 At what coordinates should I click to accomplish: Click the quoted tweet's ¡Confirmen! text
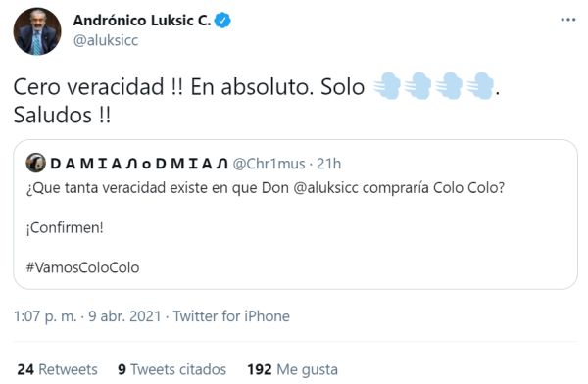(x=65, y=227)
